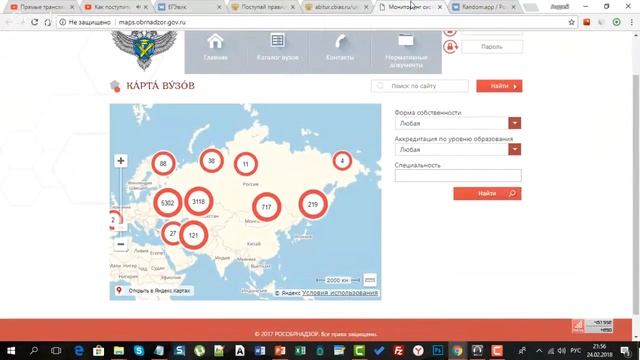The image size is (640, 360).
Task: Open PowerPoint from the taskbar
Action: click(280, 351)
